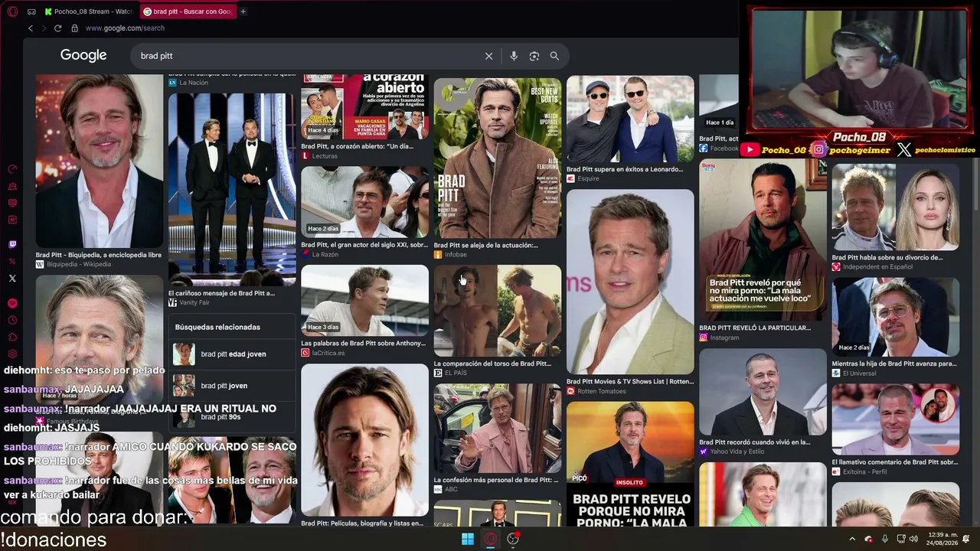
Task: Open X in the Opera sidebar
Action: [x=12, y=279]
